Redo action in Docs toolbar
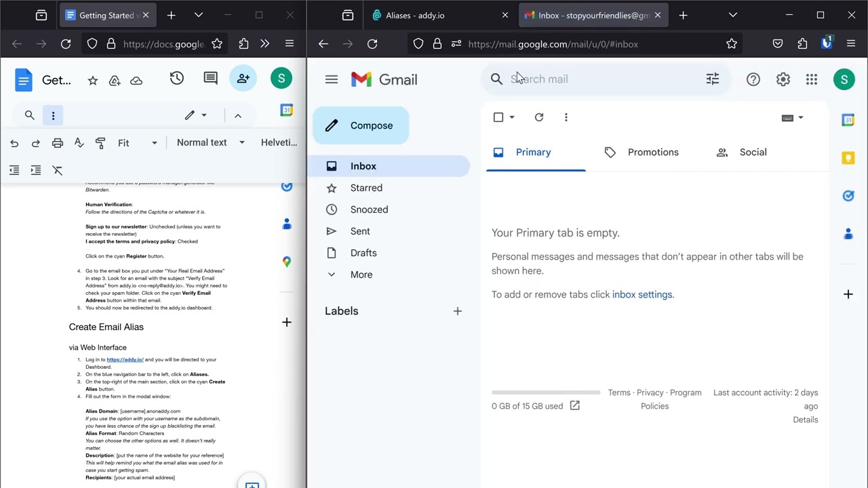Image resolution: width=868 pixels, height=488 pixels. click(36, 143)
